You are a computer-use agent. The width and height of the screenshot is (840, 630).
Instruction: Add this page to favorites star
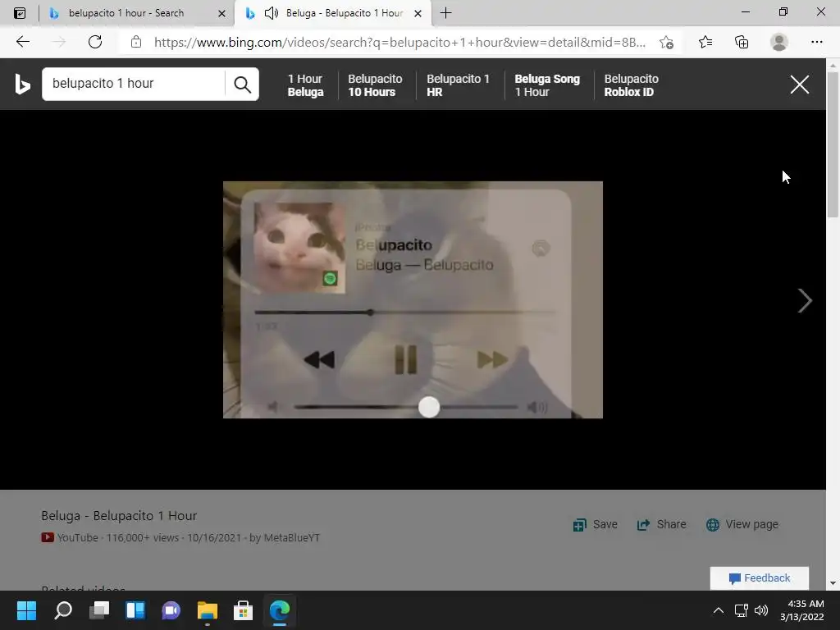point(666,43)
